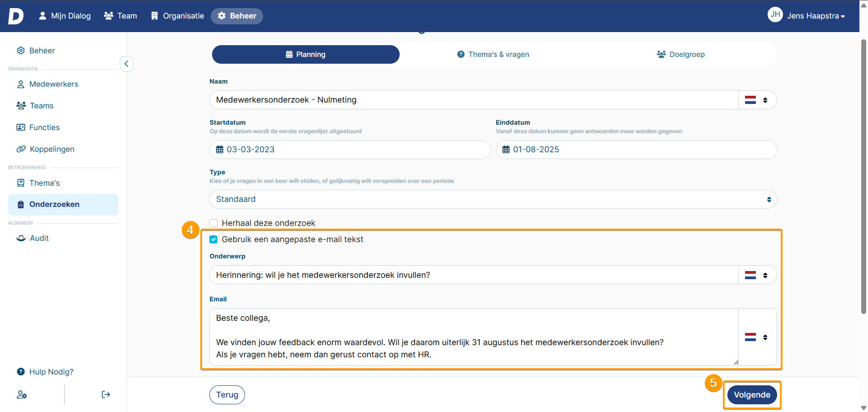868x412 pixels.
Task: Click the Medewerkers person icon
Action: [21, 84]
